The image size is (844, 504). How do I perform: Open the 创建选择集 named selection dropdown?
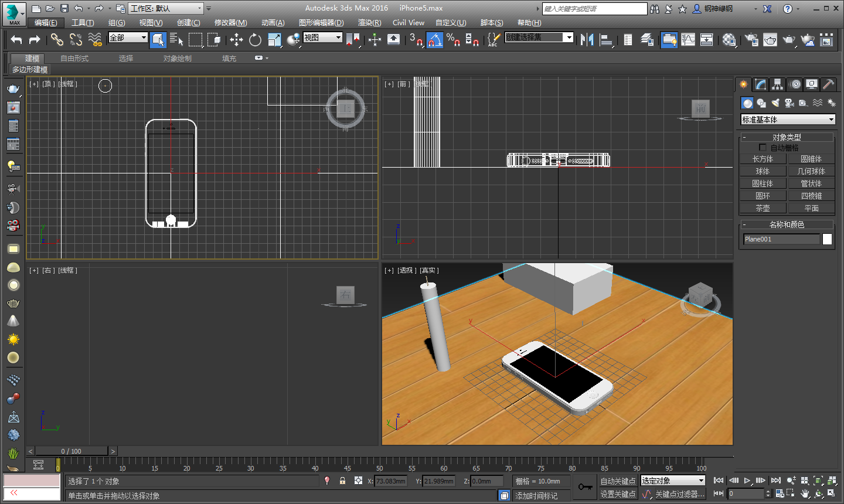(539, 38)
